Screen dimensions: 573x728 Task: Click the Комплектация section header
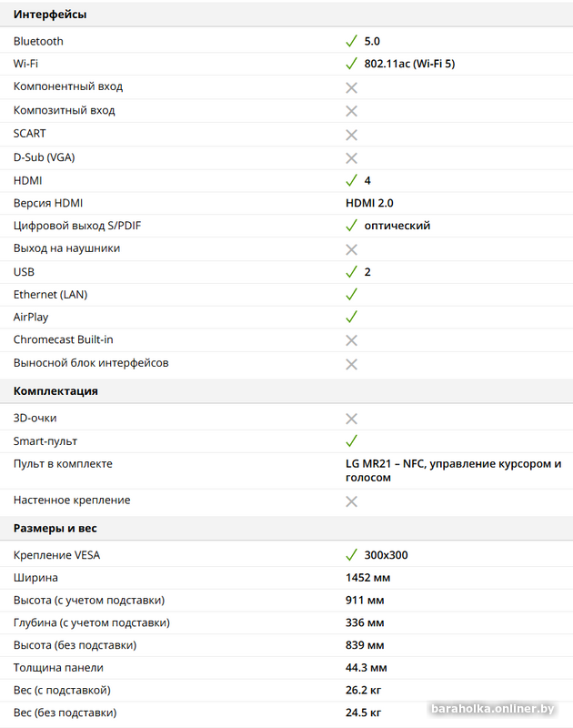(x=55, y=391)
